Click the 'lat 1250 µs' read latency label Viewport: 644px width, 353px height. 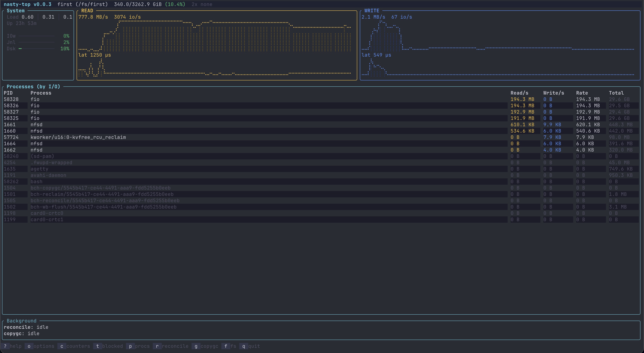tap(94, 55)
